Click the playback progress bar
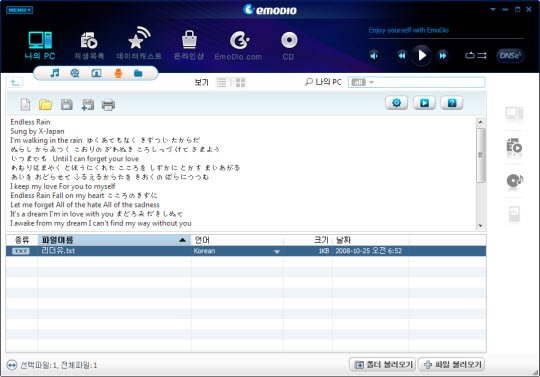540x377 pixels. [446, 39]
